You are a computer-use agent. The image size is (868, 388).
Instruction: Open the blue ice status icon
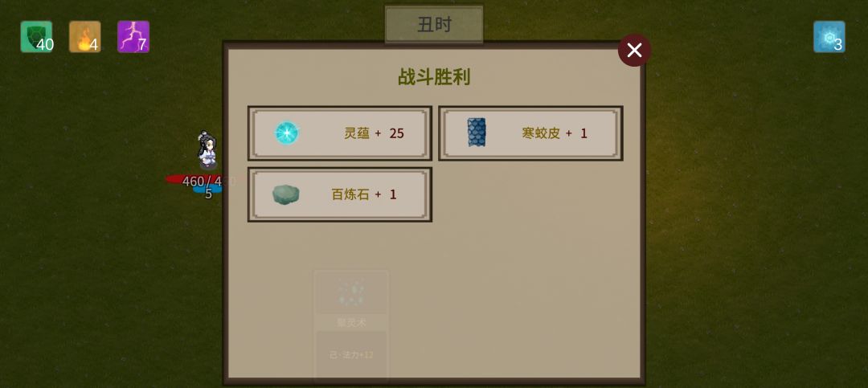[829, 36]
